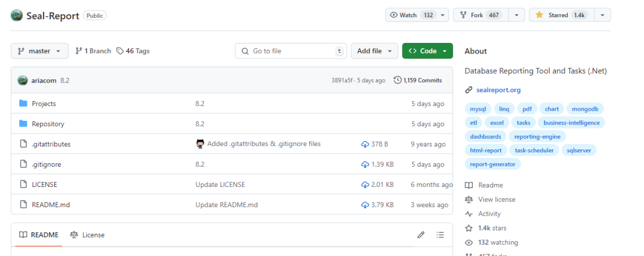Click the ariacom commit author avatar
Screen dimensions: 644x256
tap(23, 80)
